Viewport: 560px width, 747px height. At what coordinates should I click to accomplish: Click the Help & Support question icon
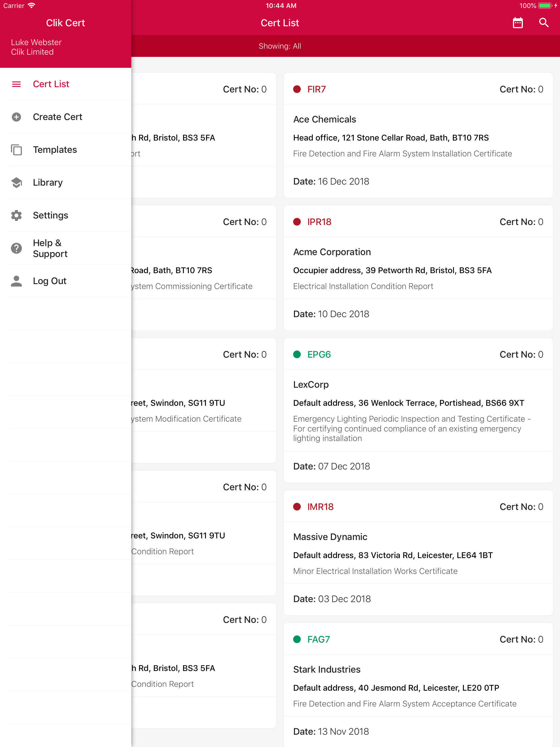click(x=16, y=248)
